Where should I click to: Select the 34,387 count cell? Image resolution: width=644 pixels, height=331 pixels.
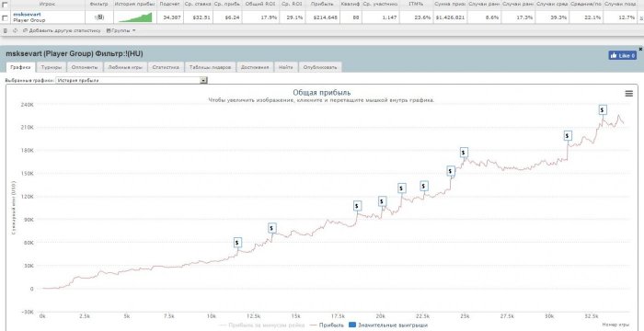[x=171, y=17]
